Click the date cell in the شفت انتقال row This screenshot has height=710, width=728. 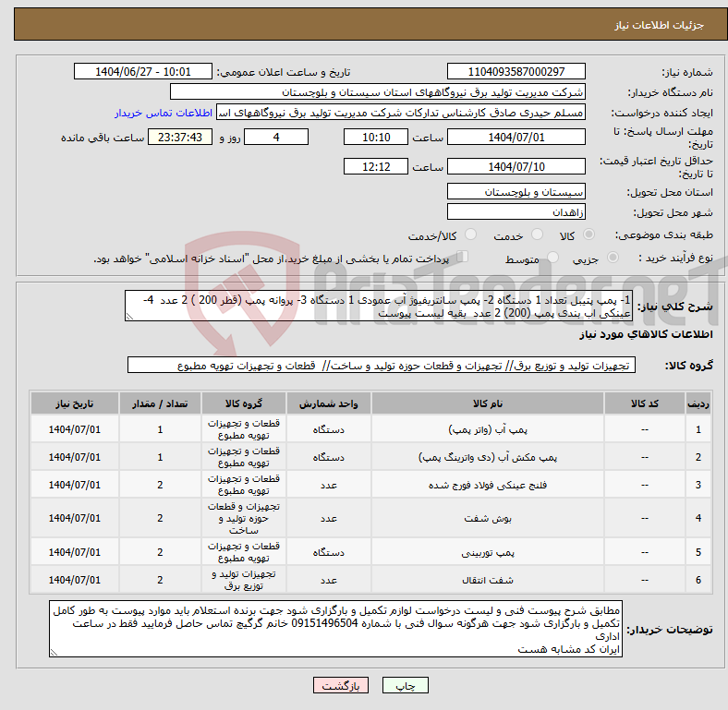pyautogui.click(x=74, y=580)
